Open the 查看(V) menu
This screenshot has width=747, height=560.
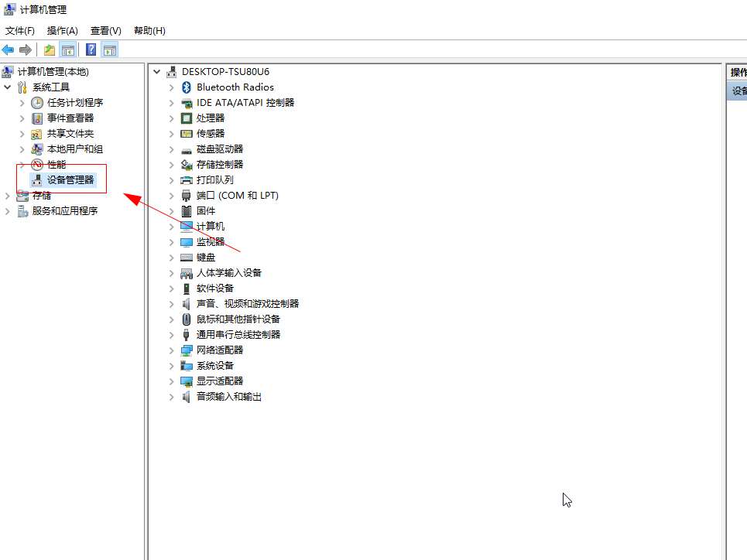106,31
